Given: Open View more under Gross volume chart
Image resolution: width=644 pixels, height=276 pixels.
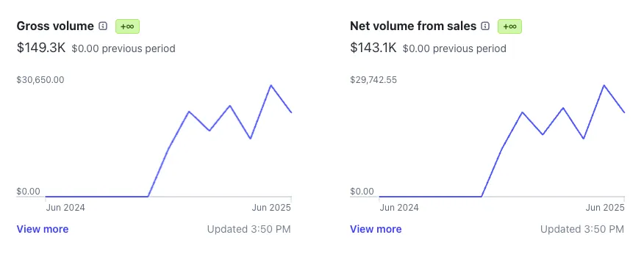Looking at the screenshot, I should pyautogui.click(x=43, y=229).
